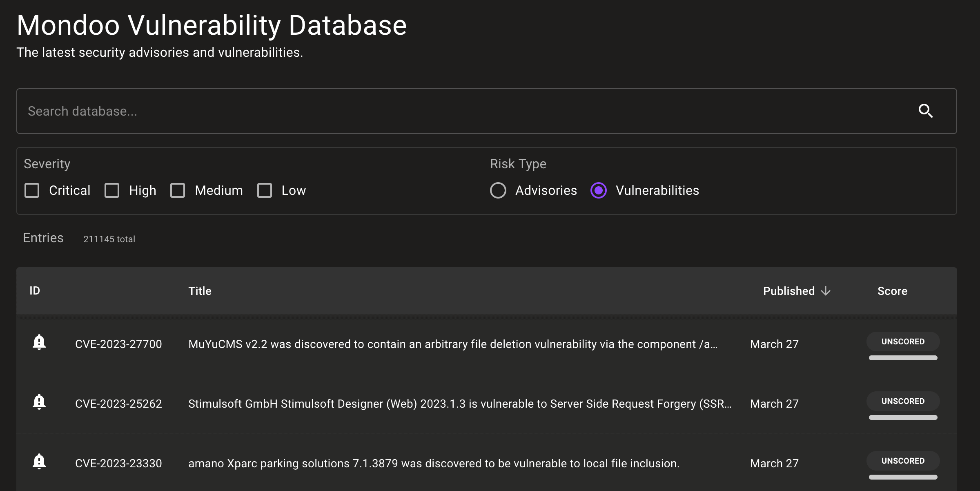This screenshot has height=491, width=980.
Task: Click the bell icon for CVE-2023-27700
Action: click(x=39, y=342)
